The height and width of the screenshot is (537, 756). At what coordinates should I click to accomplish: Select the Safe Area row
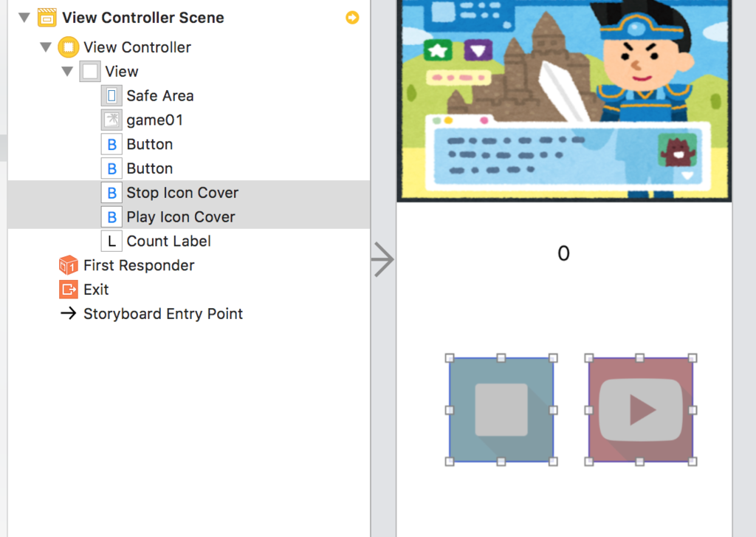click(x=189, y=95)
